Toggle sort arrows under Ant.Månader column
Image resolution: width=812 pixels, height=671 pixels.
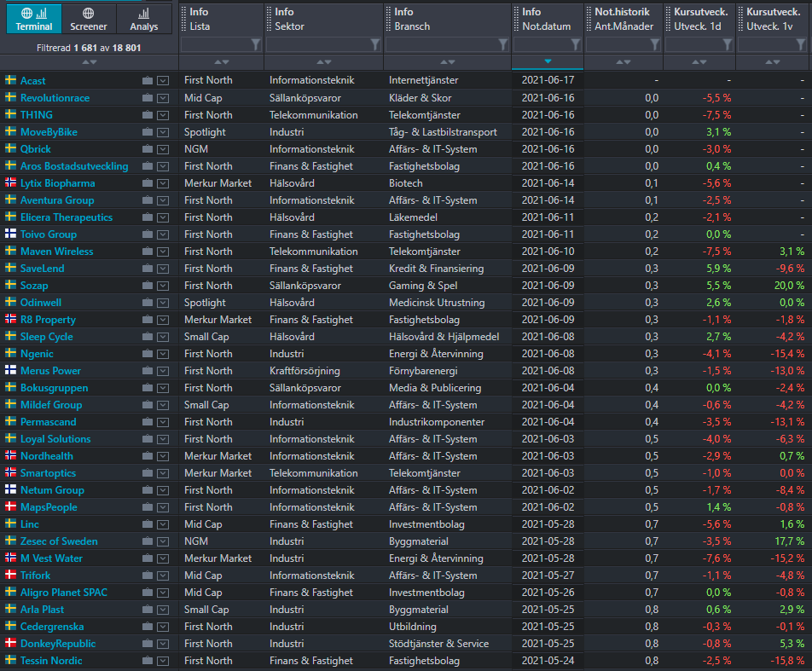(x=623, y=62)
